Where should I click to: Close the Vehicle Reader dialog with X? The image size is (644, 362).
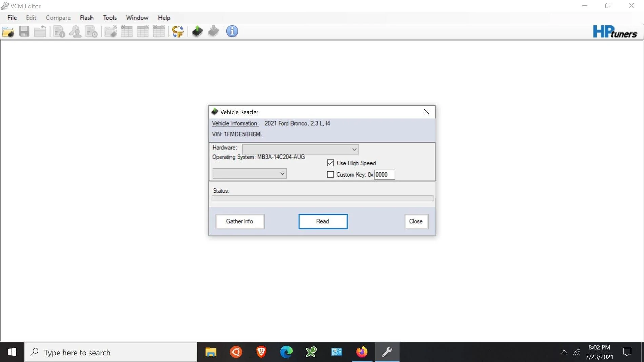coord(427,112)
